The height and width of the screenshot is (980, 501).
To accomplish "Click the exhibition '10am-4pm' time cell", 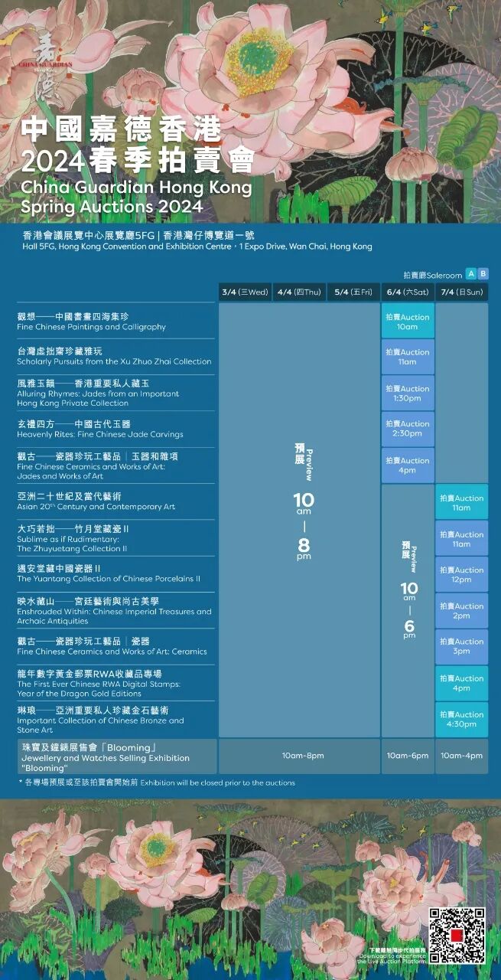I will [462, 756].
